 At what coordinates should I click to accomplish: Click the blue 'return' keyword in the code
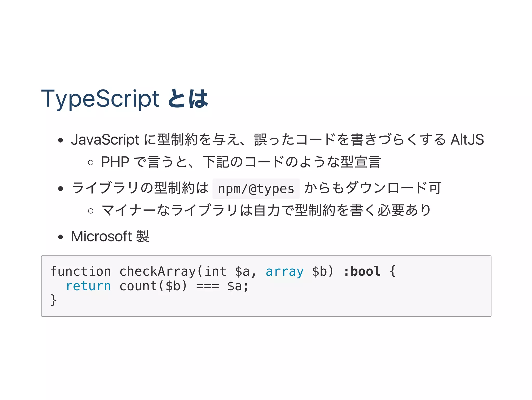coord(88,286)
